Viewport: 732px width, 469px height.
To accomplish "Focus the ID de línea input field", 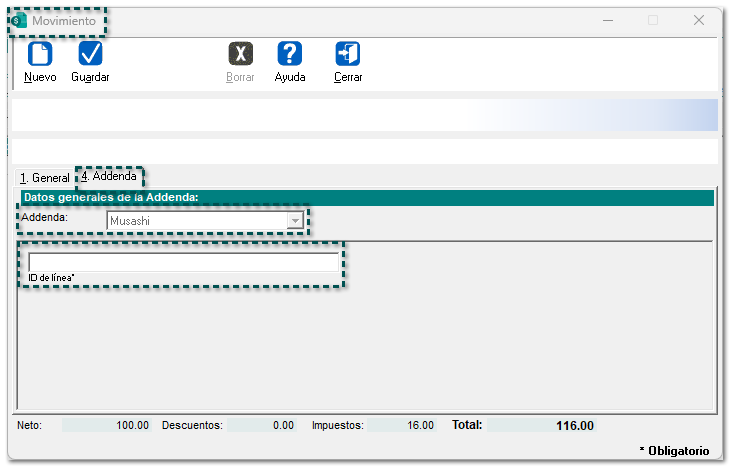I will (x=183, y=262).
